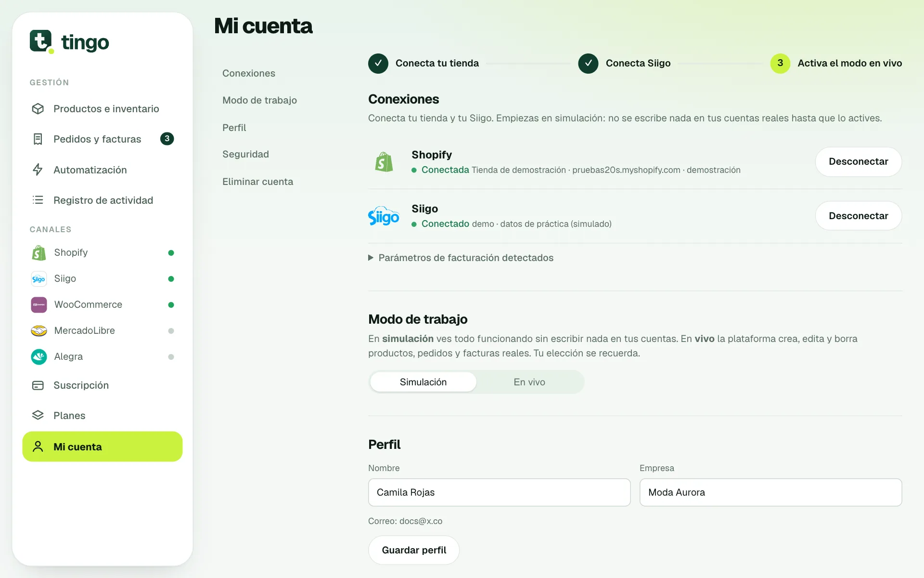Click the MercadoLibre handshake icon
The width and height of the screenshot is (924, 578).
click(39, 330)
